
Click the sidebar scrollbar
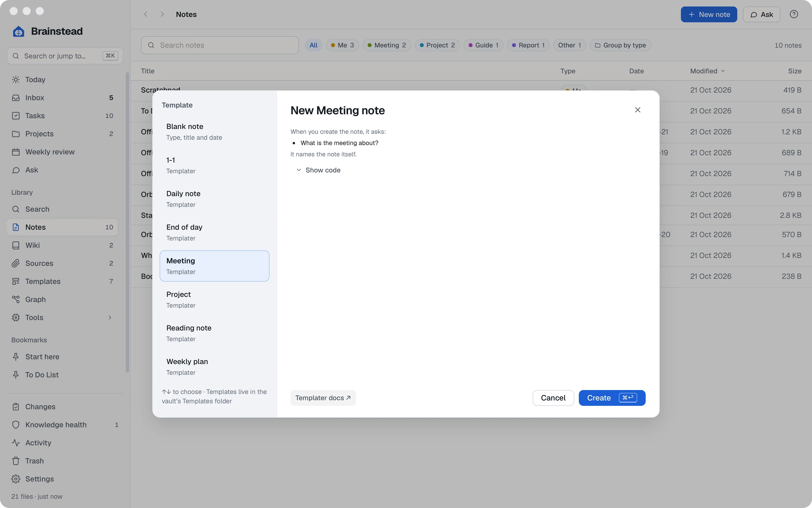[127, 222]
